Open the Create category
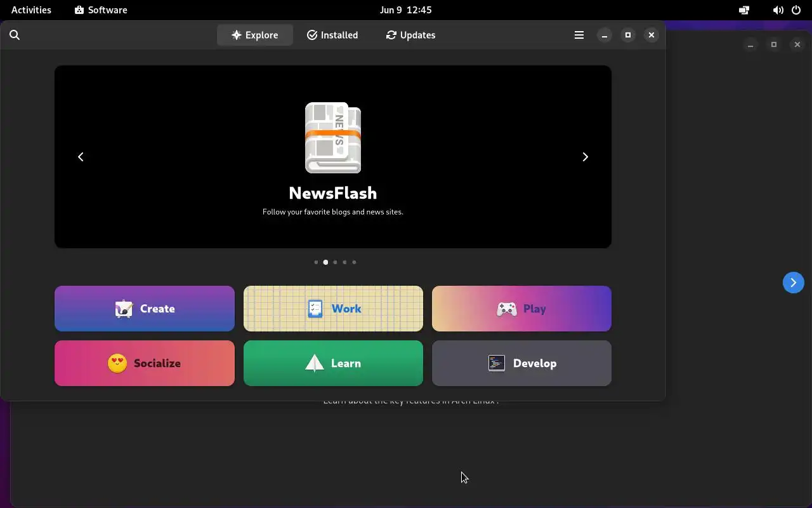The image size is (812, 508). tap(145, 309)
